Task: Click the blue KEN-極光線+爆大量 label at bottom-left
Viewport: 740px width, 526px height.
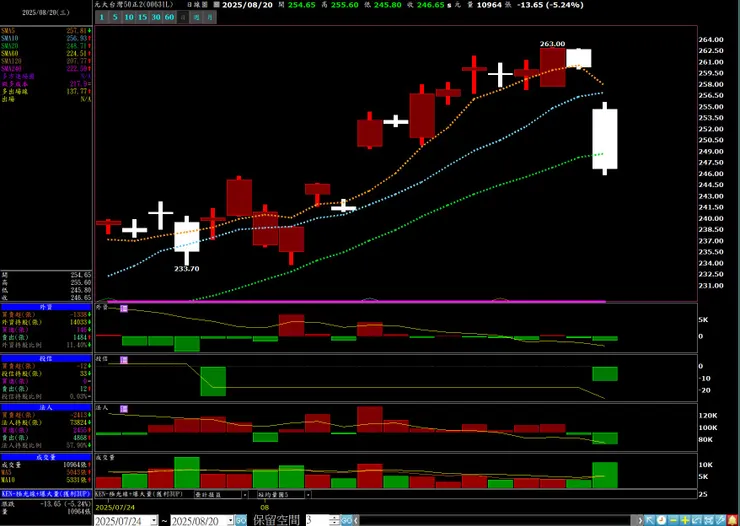Action: coord(46,494)
